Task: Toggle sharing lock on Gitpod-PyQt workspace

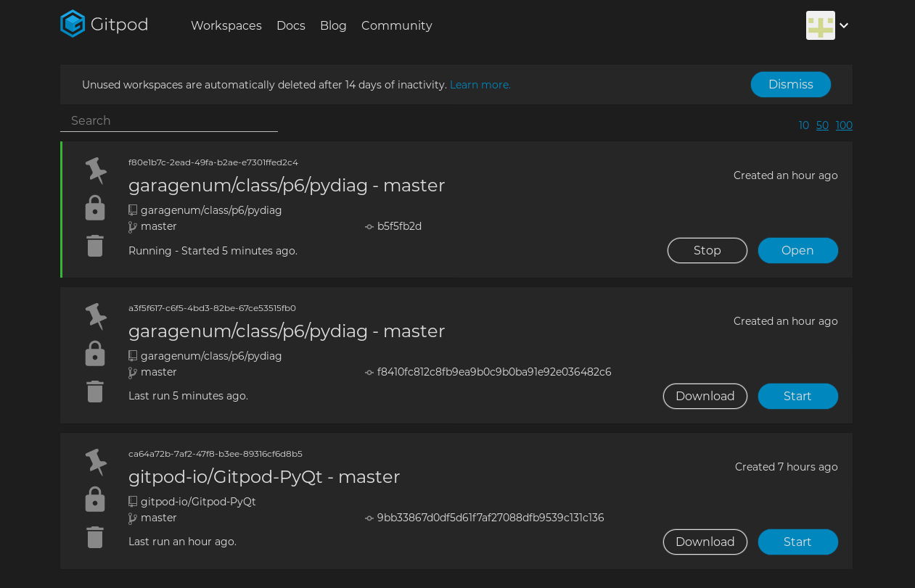Action: [94, 499]
